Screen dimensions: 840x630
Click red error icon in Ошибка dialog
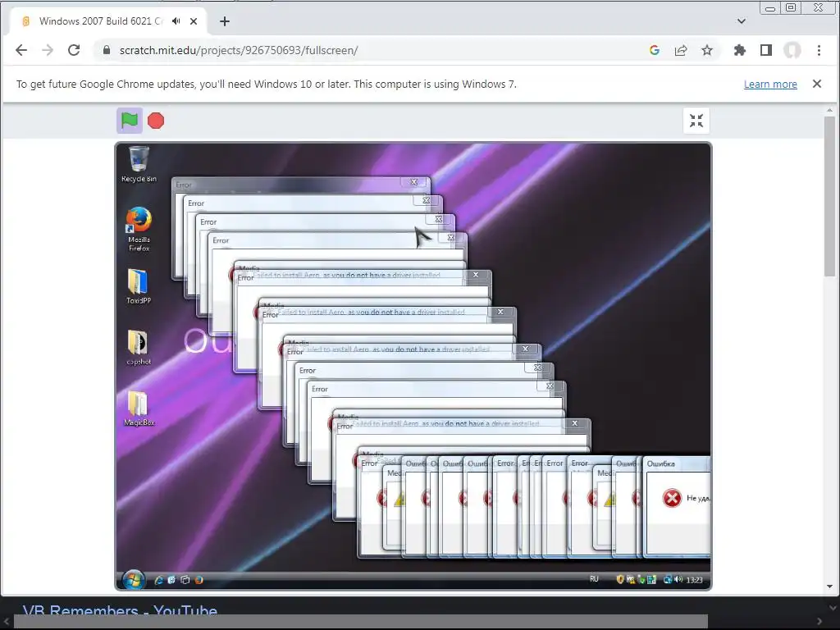click(672, 498)
